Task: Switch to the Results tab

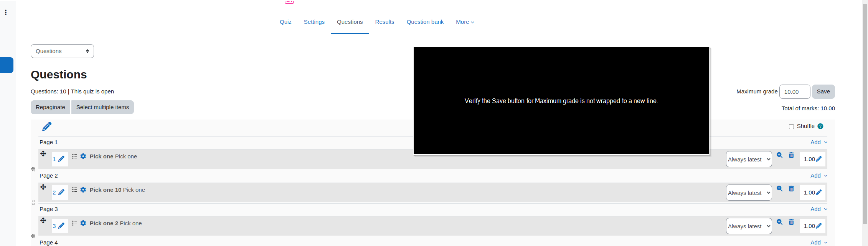Action: (384, 22)
